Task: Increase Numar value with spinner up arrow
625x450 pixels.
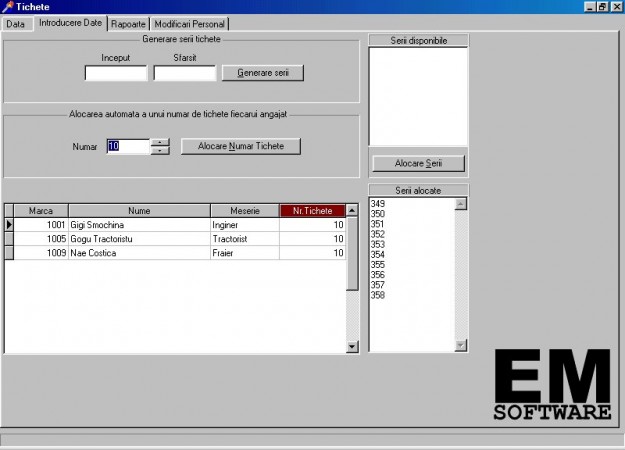Action: [x=160, y=142]
